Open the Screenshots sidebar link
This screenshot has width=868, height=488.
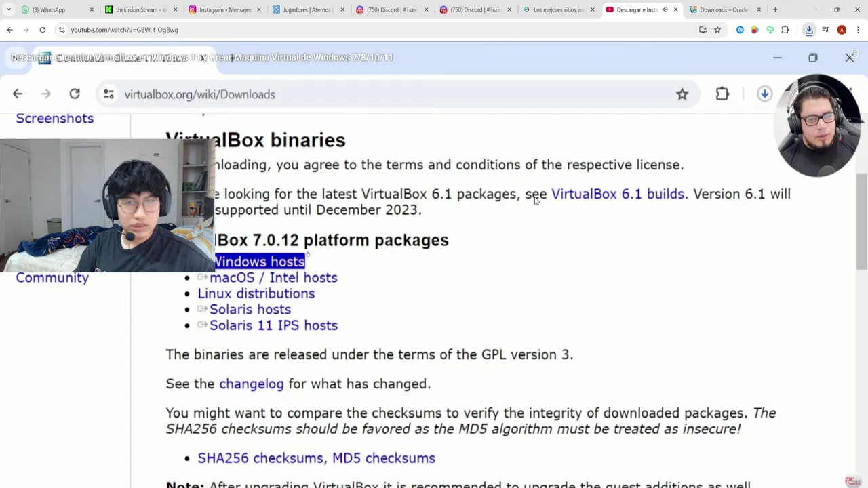click(x=55, y=119)
